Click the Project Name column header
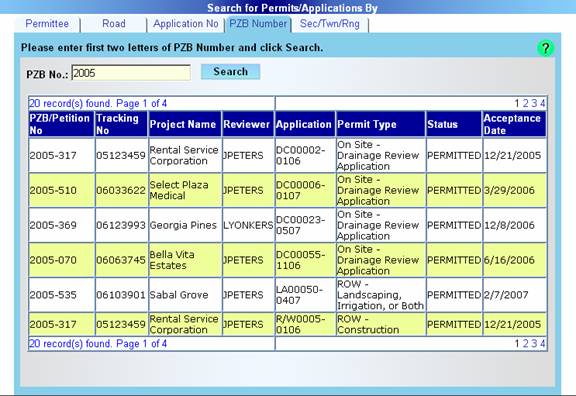 point(185,124)
